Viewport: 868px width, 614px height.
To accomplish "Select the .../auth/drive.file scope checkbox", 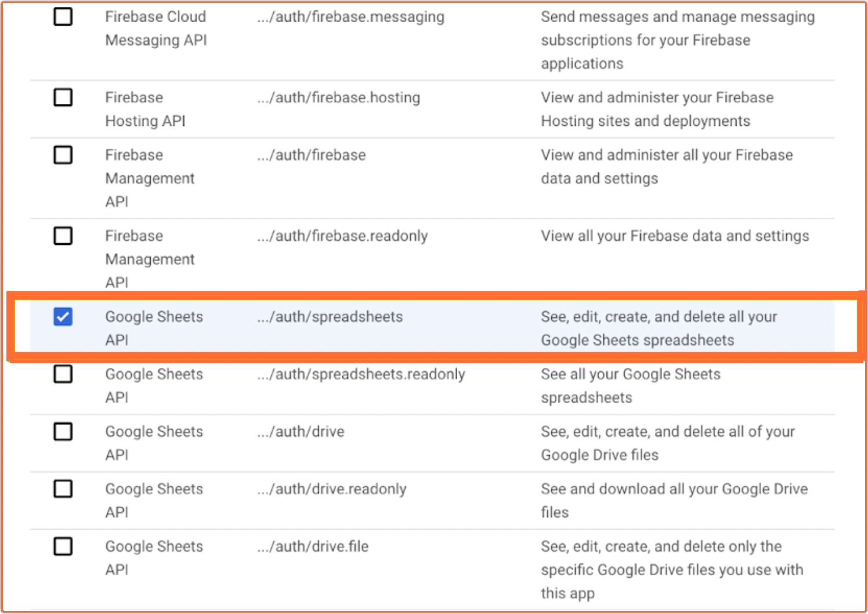I will [63, 547].
